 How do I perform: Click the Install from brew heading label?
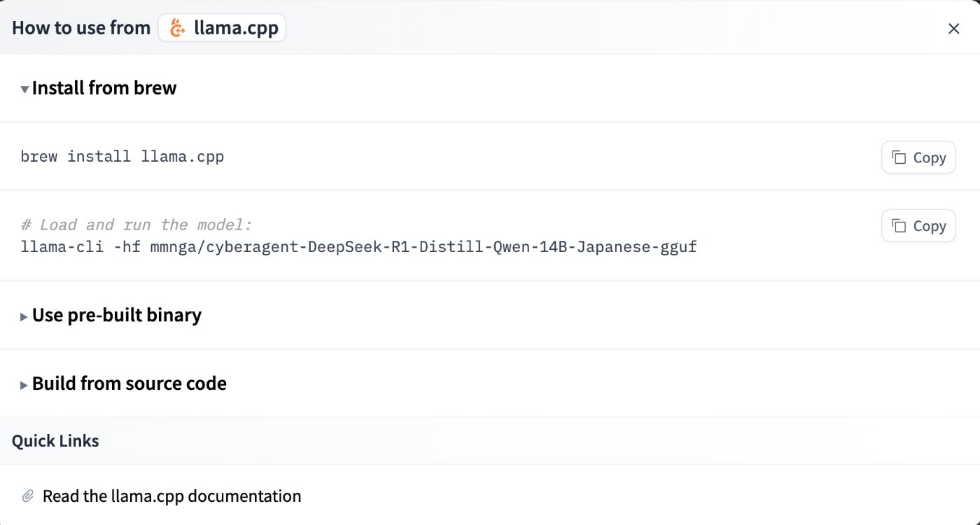(104, 87)
